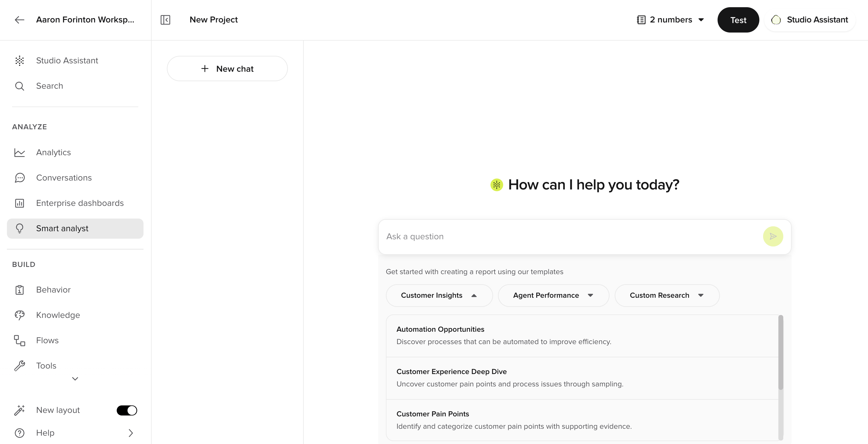The width and height of the screenshot is (868, 444).
Task: Open the Enterprise dashboards icon
Action: 20,203
